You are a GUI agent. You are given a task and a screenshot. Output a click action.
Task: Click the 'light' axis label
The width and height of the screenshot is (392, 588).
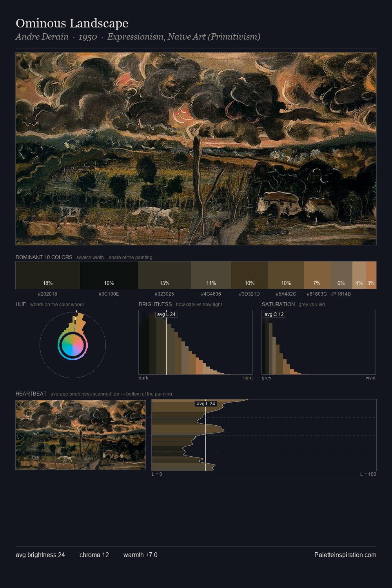[248, 378]
